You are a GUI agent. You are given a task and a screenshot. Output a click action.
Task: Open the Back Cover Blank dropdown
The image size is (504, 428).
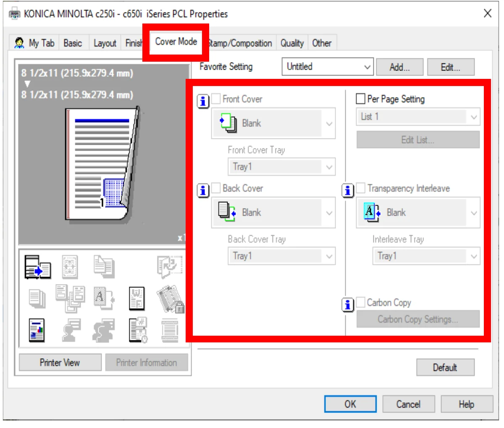pos(273,213)
